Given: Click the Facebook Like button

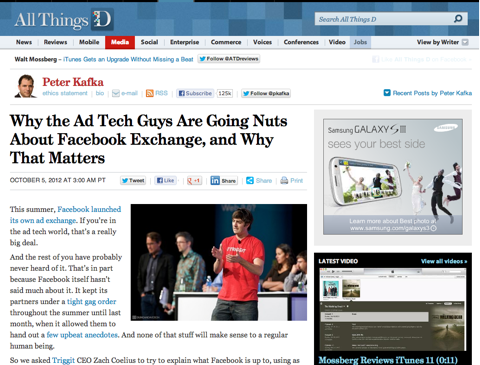Looking at the screenshot, I should [166, 181].
